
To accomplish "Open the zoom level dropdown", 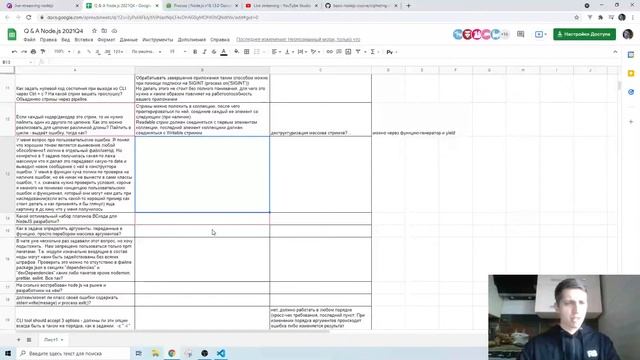I will point(62,52).
